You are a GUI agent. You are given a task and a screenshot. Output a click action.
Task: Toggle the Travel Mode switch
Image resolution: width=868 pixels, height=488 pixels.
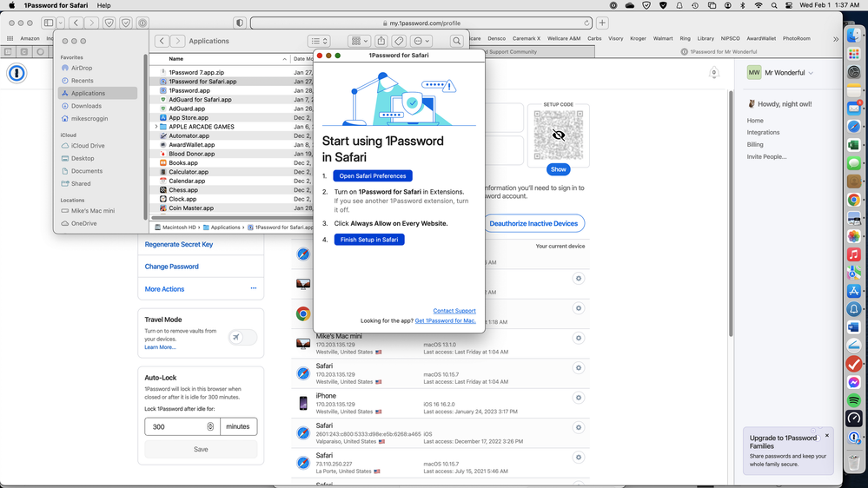242,337
